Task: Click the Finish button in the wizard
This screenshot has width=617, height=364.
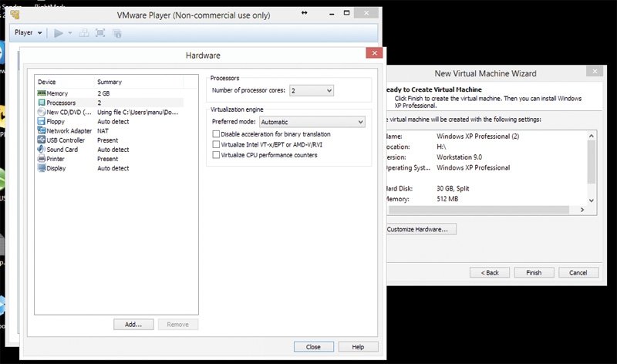Action: click(x=534, y=273)
